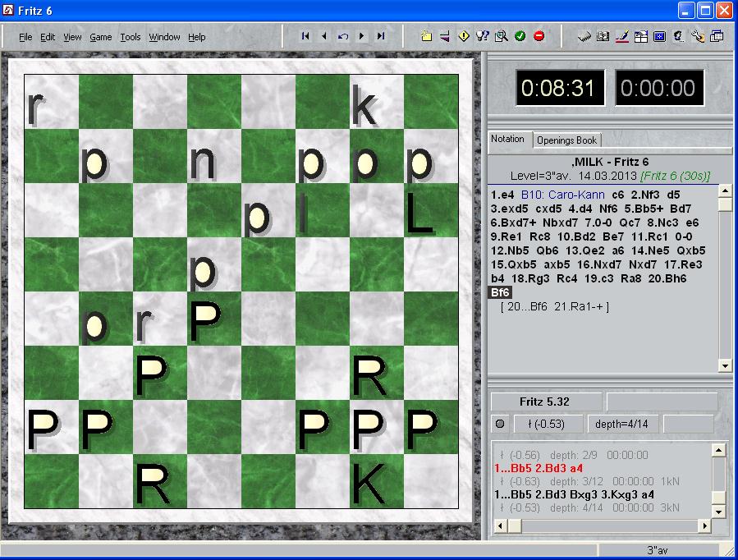The height and width of the screenshot is (560, 738).
Task: Click the window panes layout icon
Action: [x=640, y=36]
